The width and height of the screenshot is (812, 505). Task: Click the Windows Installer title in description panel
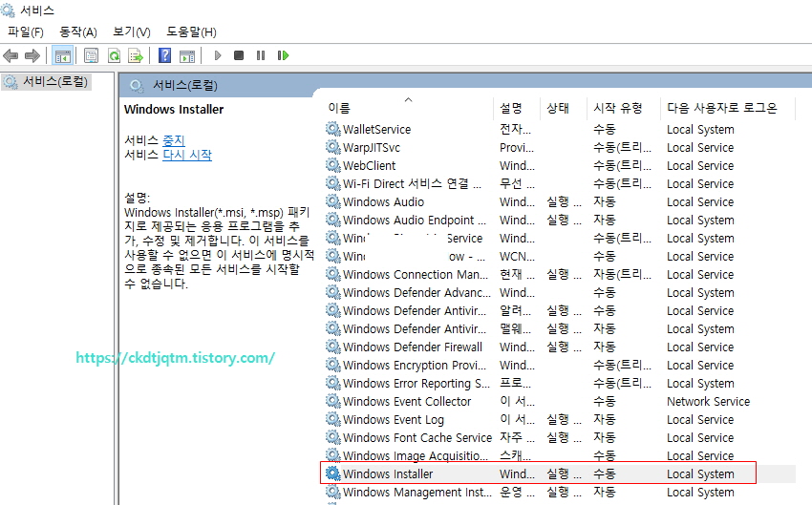click(x=174, y=109)
